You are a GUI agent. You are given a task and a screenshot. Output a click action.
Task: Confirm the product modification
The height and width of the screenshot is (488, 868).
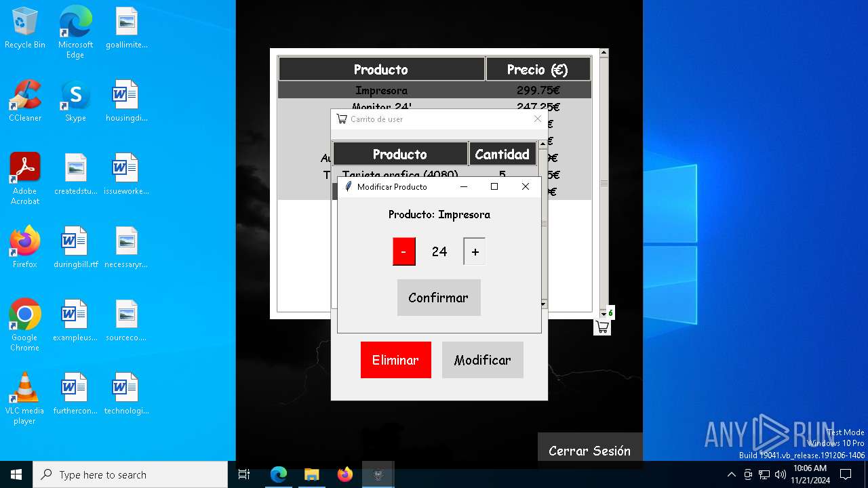[x=439, y=298]
